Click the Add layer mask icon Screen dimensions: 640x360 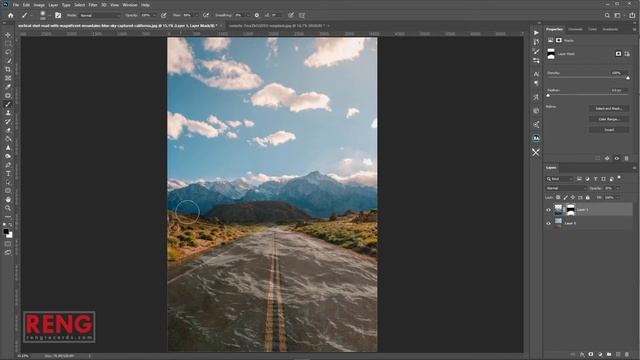(591, 354)
